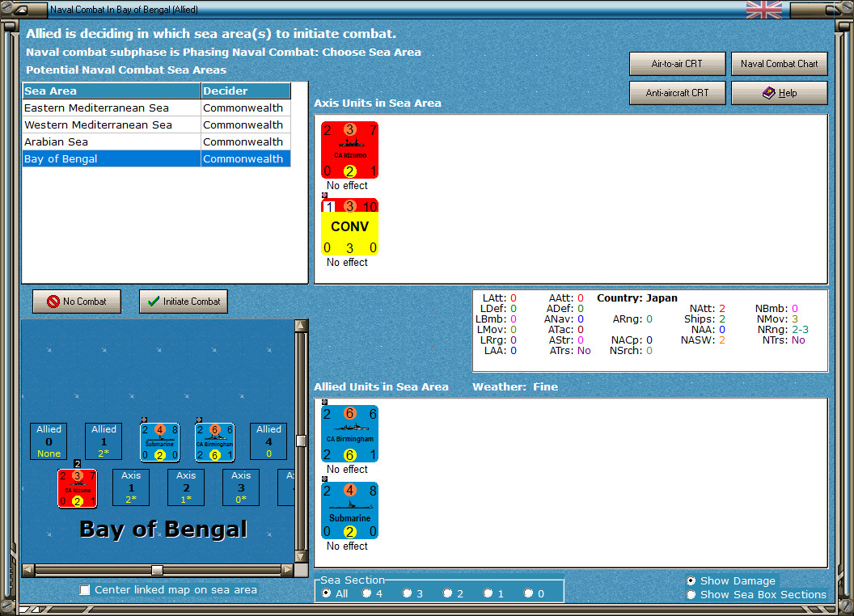Click Commonwealth decider cell for Arabian Sea
Image resolution: width=854 pixels, height=616 pixels.
click(246, 141)
